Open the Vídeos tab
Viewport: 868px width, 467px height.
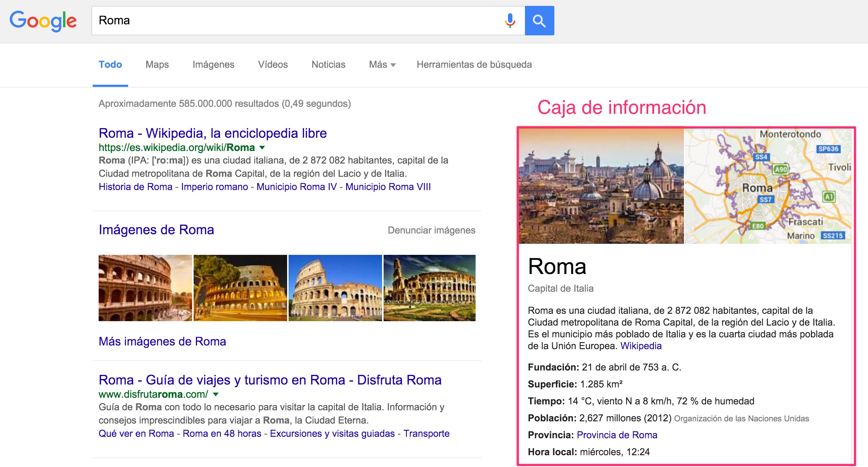[x=273, y=64]
